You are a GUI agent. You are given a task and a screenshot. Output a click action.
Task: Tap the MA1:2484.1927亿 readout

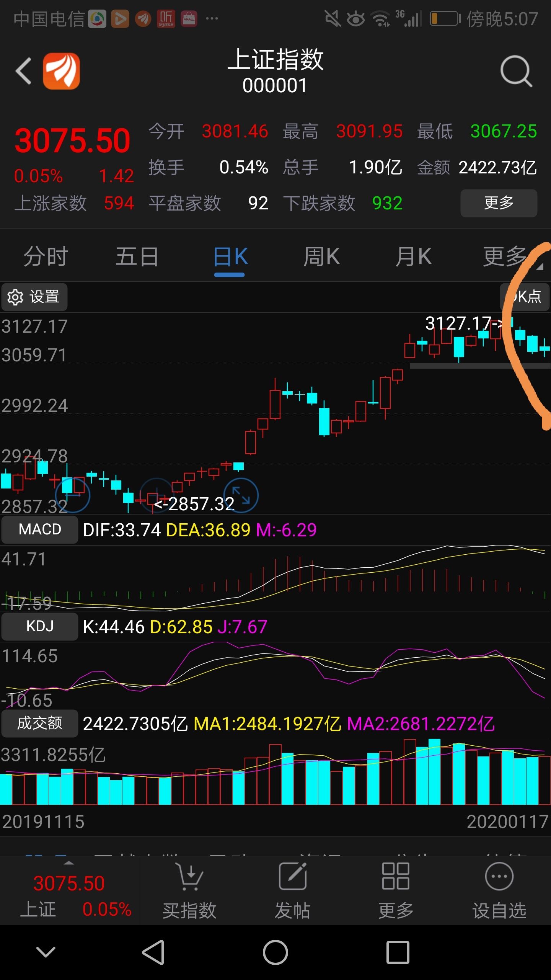tap(267, 724)
